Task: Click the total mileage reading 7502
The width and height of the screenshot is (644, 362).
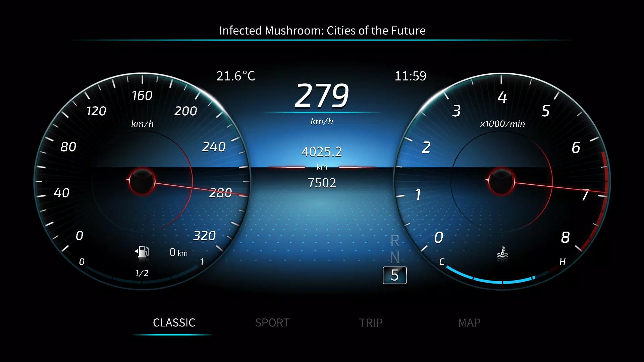Action: pyautogui.click(x=322, y=183)
